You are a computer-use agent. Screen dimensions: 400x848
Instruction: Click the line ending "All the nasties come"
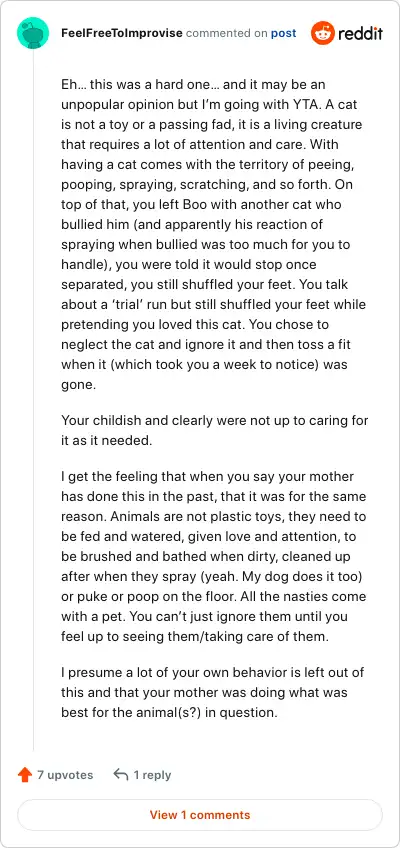[214, 597]
